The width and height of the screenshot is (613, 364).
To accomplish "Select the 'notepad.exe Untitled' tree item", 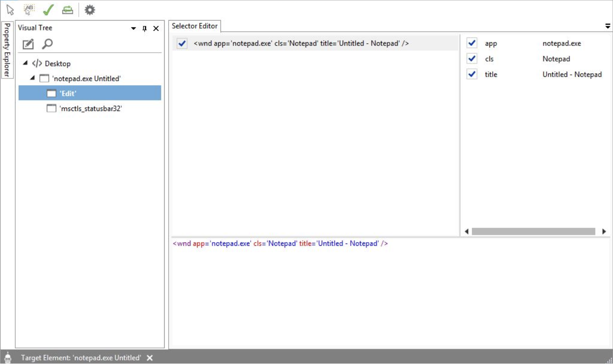I will 87,79.
